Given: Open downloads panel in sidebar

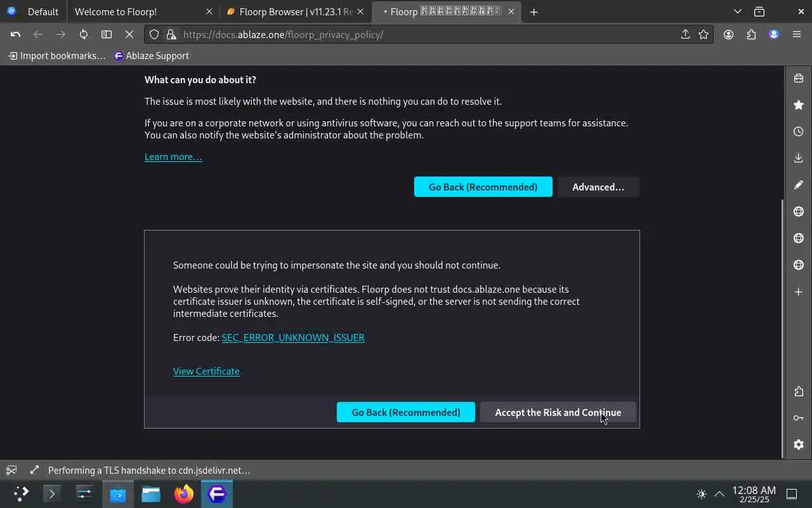Looking at the screenshot, I should [799, 158].
